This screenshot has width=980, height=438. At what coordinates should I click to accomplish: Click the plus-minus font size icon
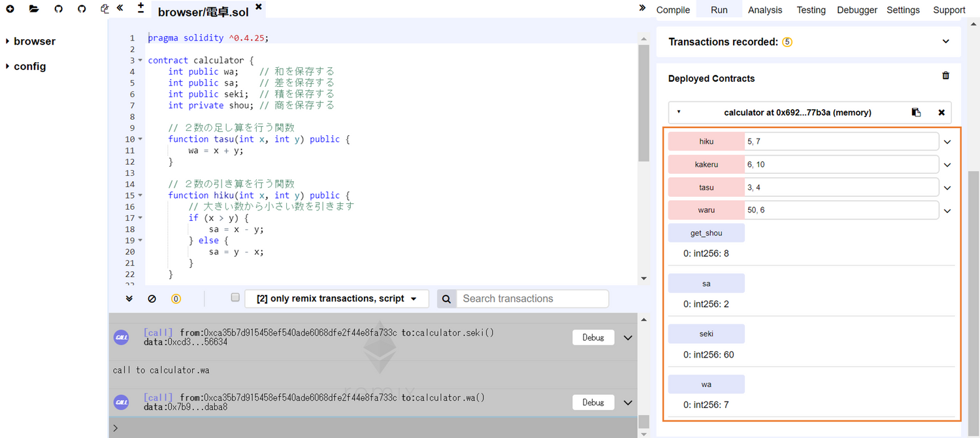coord(141,8)
